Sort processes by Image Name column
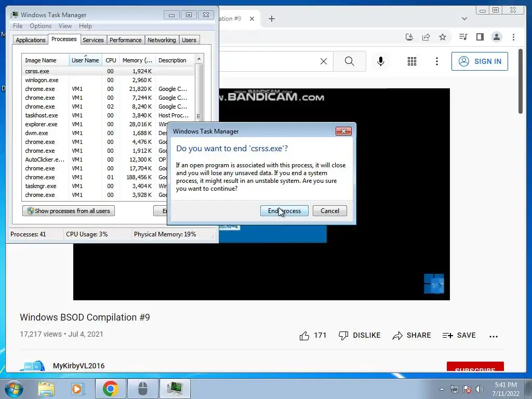Viewport: 532px width, 399px height. click(45, 60)
